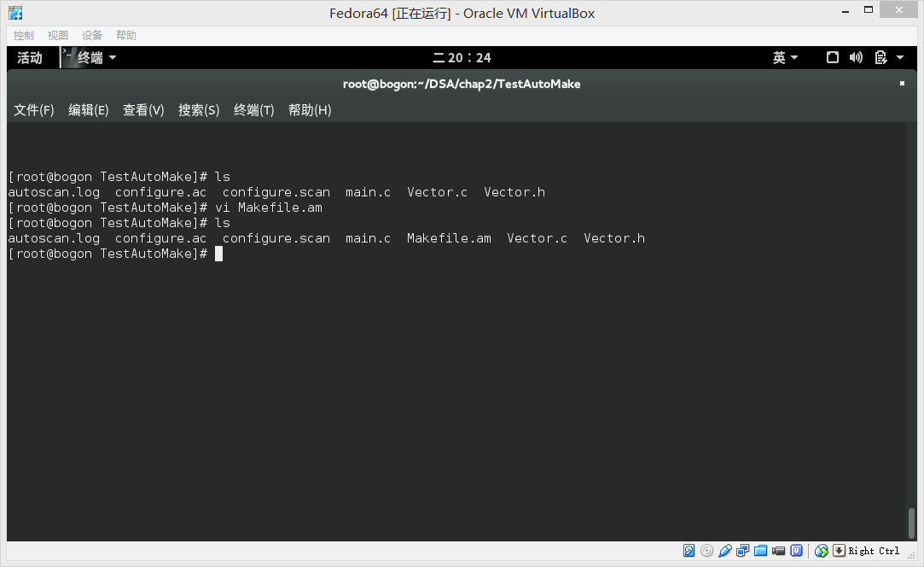Click the 活动 button in top bar
Screen dimensions: 924x567
[x=28, y=57]
